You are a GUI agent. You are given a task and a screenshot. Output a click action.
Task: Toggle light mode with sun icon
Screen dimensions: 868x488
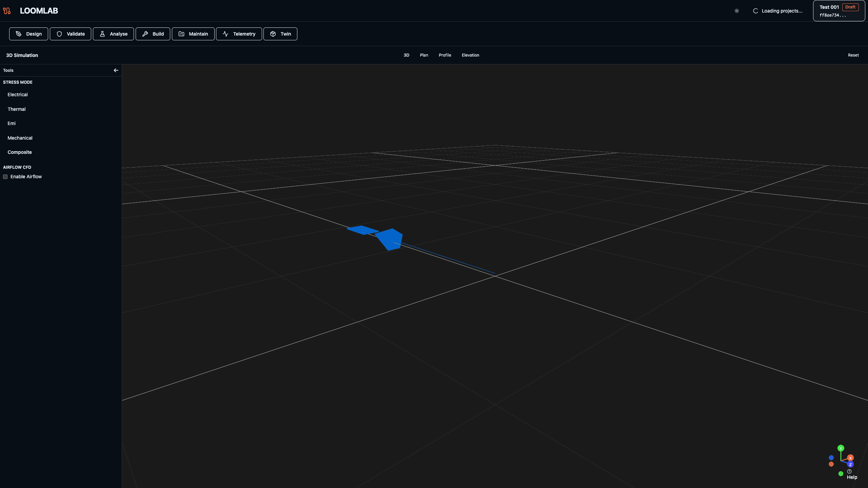[736, 11]
